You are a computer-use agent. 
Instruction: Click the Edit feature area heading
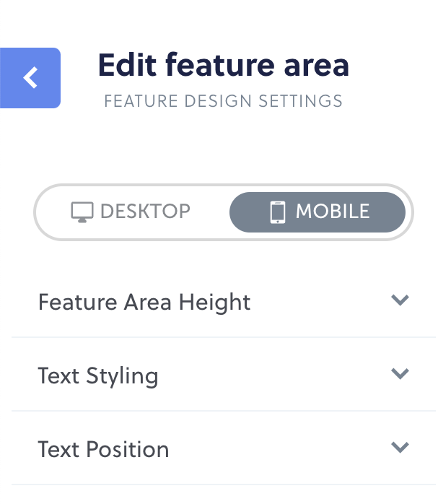click(x=224, y=65)
